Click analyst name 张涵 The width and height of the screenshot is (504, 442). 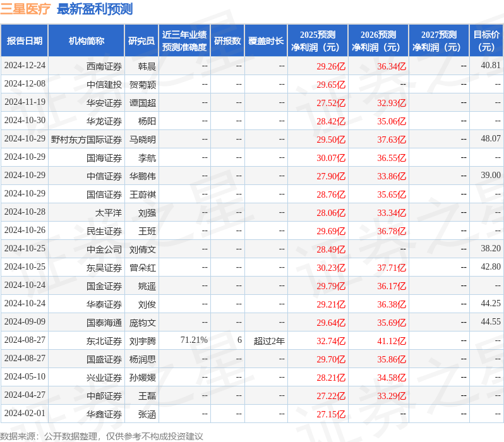[147, 415]
